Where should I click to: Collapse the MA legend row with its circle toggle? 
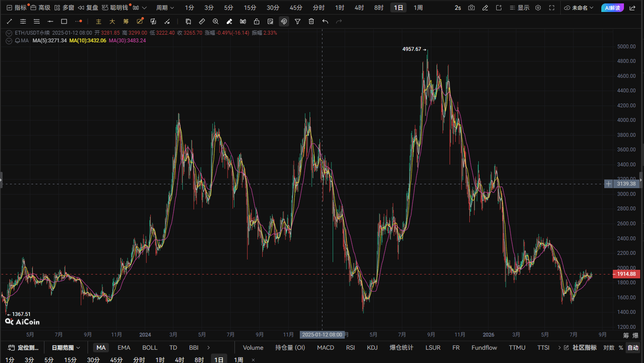[x=9, y=41]
